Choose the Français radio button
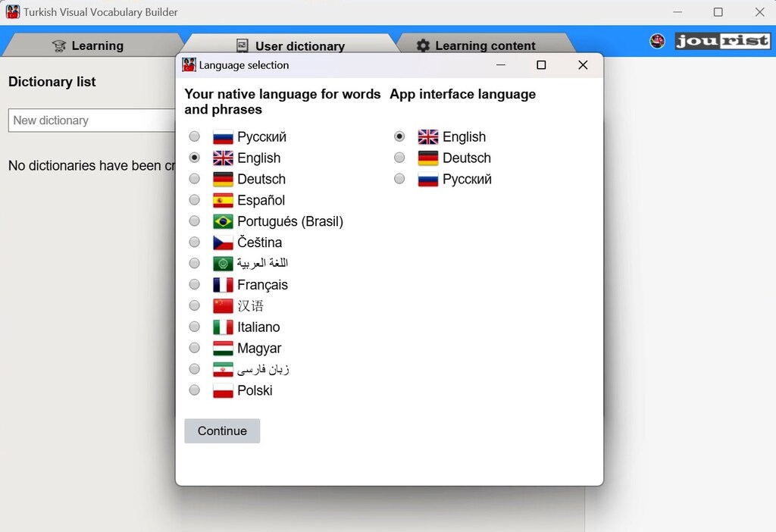 [x=195, y=284]
